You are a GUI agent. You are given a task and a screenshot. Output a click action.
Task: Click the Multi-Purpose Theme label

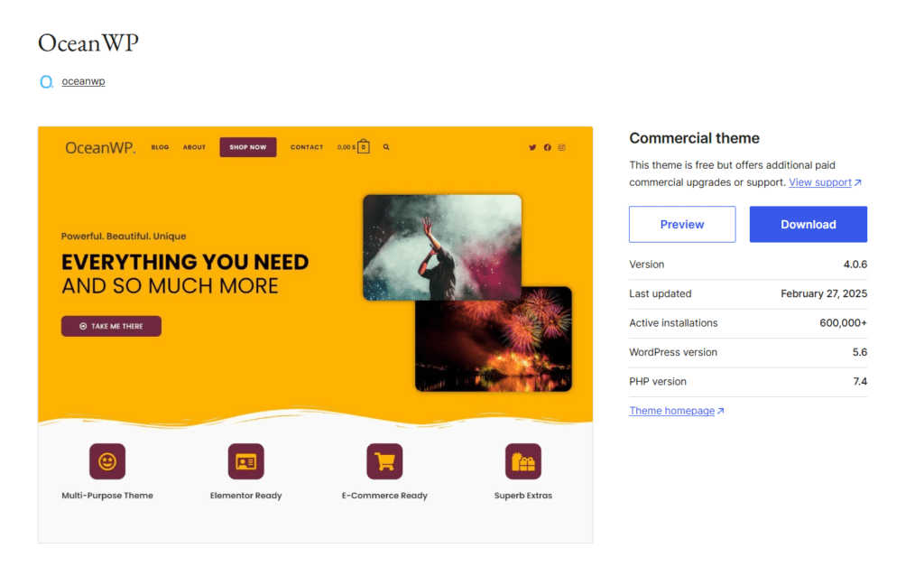(107, 496)
